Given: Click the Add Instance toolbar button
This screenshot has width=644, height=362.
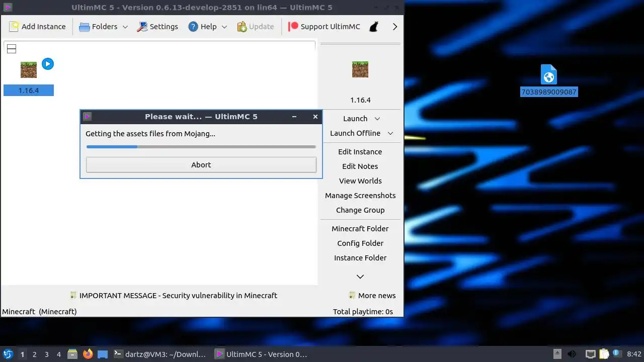Looking at the screenshot, I should pyautogui.click(x=37, y=27).
